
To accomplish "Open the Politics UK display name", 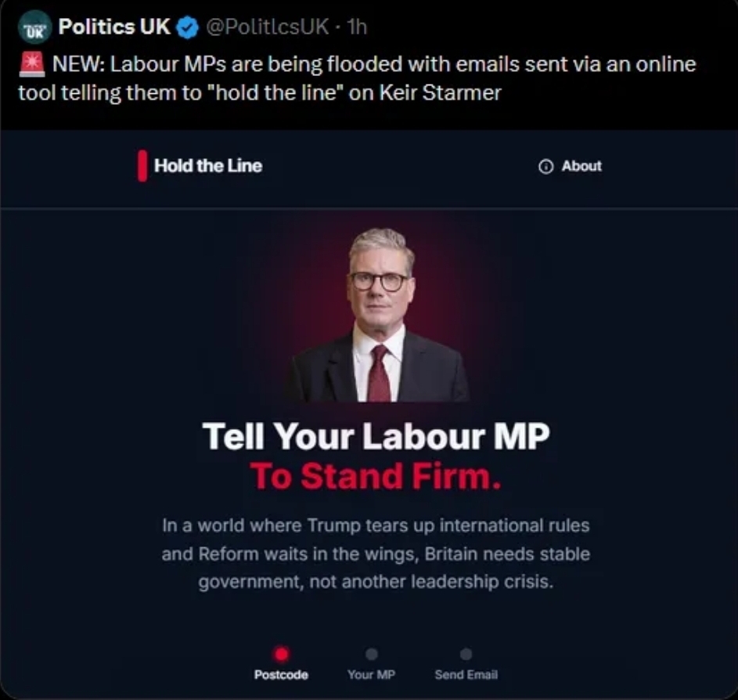I will 114,27.
